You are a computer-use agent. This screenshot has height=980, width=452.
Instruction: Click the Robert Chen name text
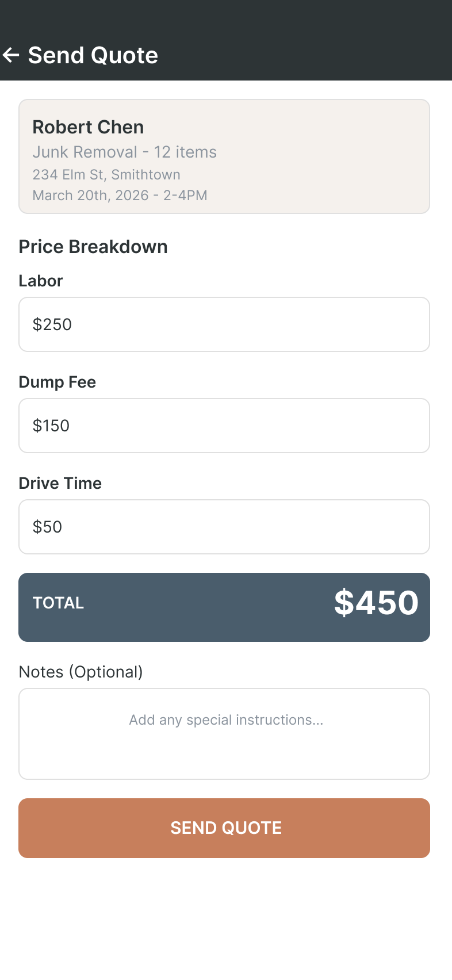[x=88, y=127]
